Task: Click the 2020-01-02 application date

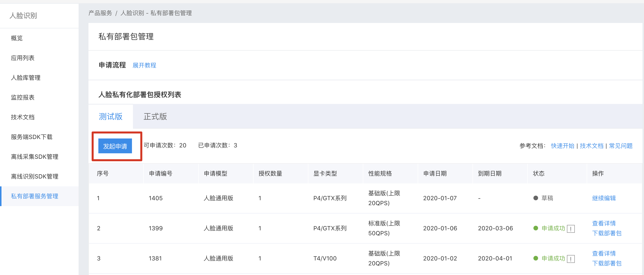Action: click(x=440, y=258)
